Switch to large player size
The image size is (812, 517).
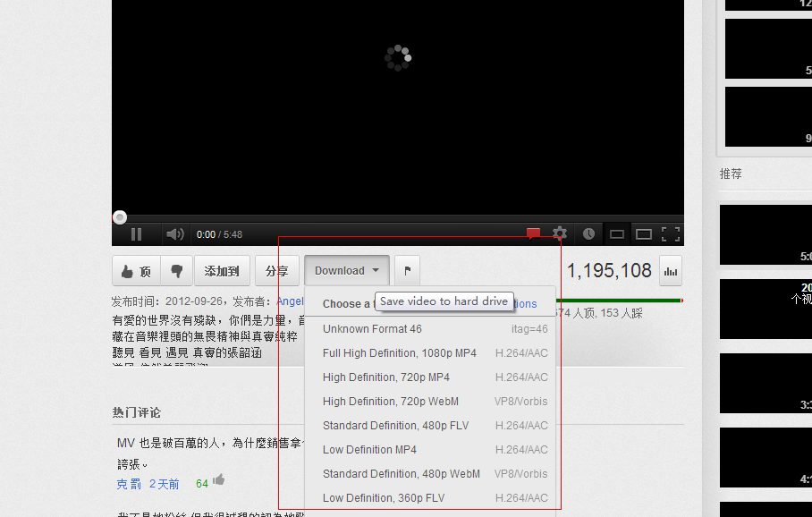(644, 234)
